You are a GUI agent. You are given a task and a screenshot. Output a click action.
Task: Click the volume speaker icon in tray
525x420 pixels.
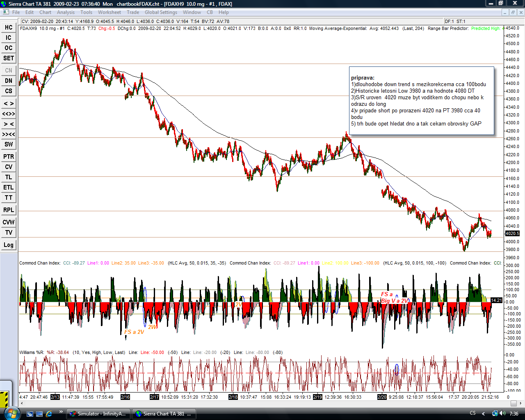pos(502,413)
